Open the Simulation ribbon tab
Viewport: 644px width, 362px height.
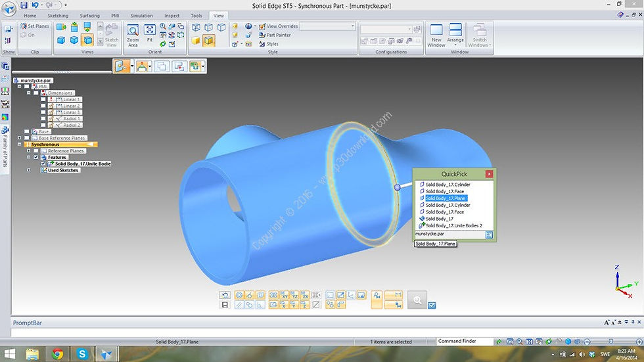(141, 16)
